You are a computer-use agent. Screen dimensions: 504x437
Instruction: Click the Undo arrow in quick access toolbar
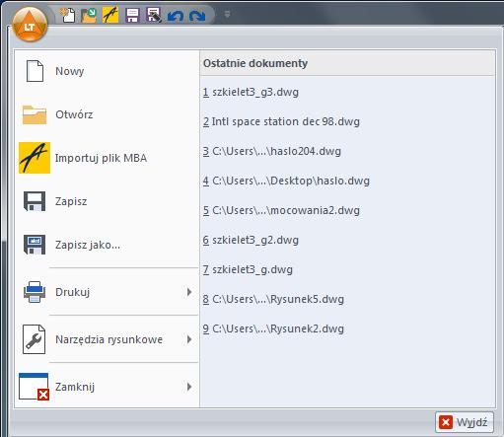click(176, 16)
